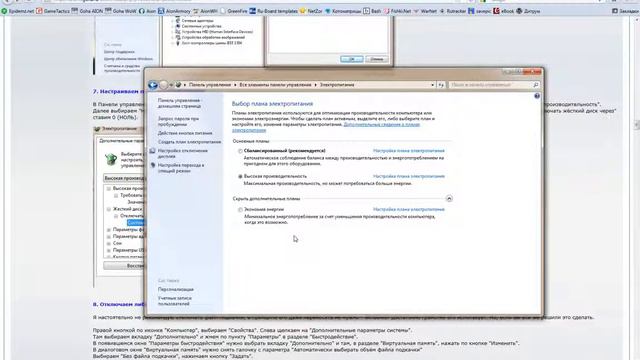The image size is (640, 360).
Task: Open Действия кнопок питания link
Action: [185, 133]
